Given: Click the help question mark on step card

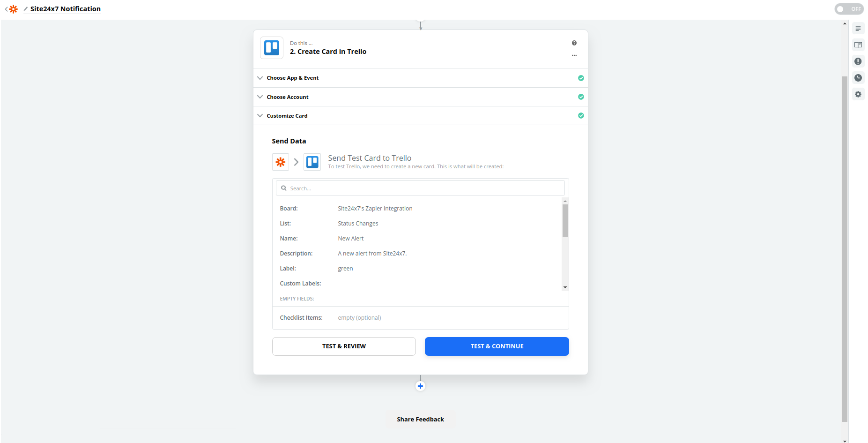Looking at the screenshot, I should pos(574,43).
